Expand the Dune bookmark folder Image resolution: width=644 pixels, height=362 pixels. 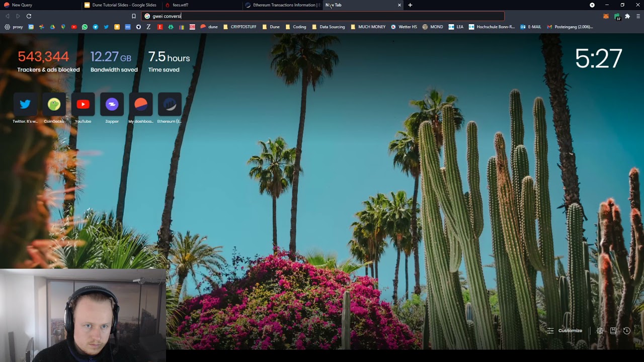coord(271,27)
